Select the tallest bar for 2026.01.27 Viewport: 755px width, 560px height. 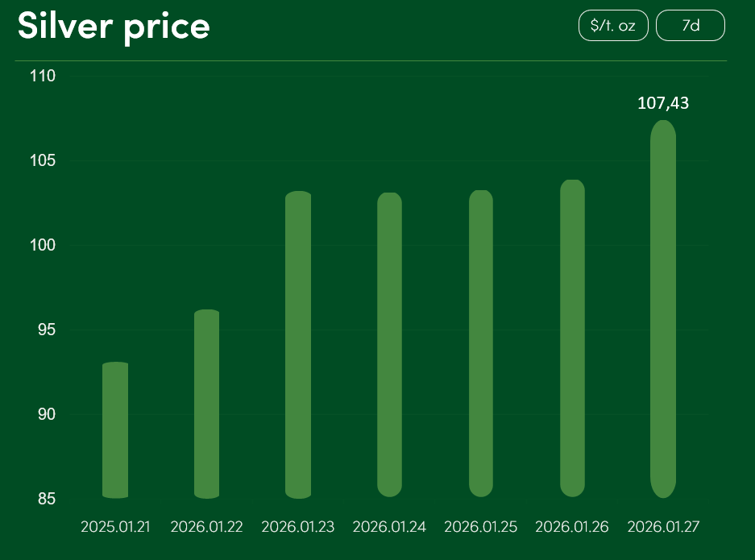point(663,309)
